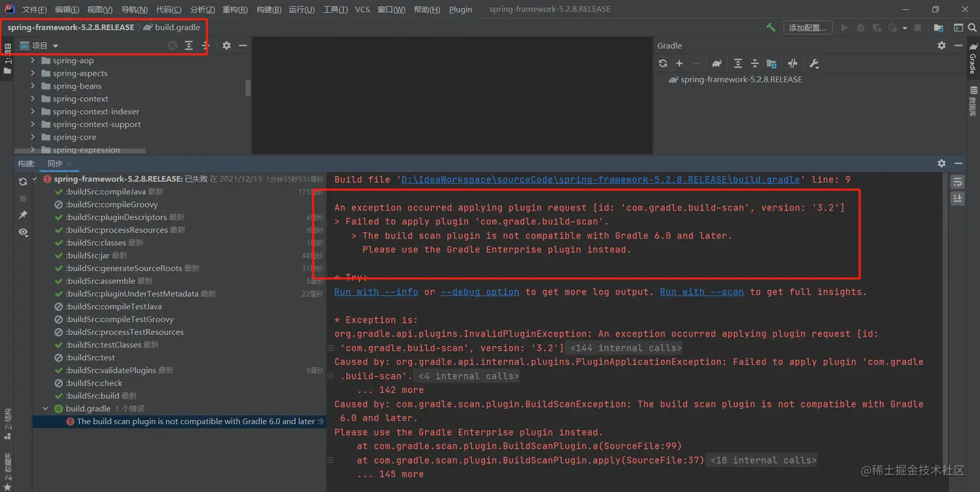980x492 pixels.
Task: Click the Debug bug icon in toolbar
Action: click(861, 28)
